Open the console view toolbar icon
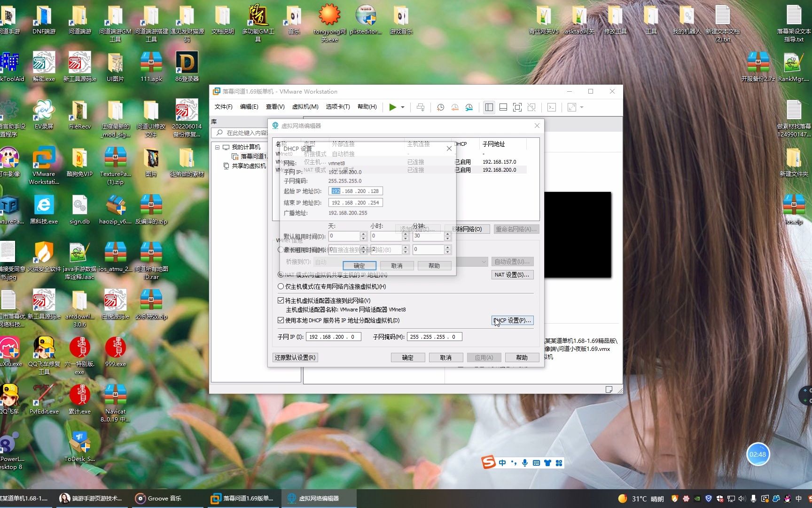 coord(552,107)
